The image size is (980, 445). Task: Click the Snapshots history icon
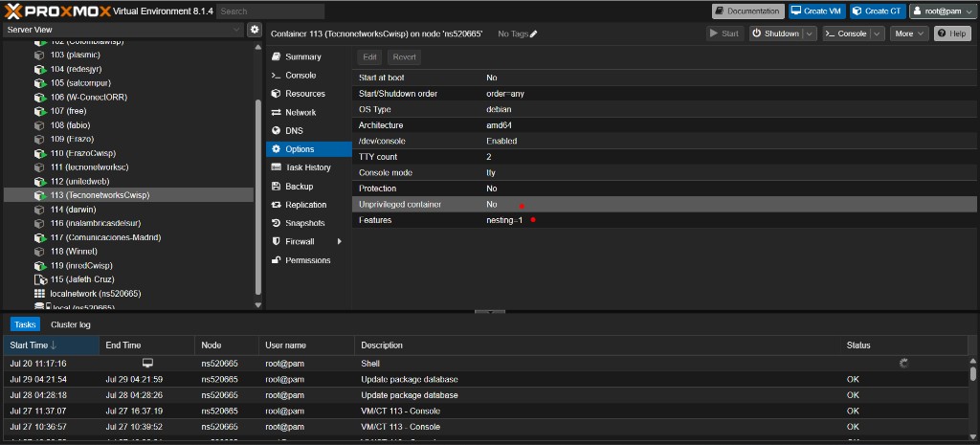click(276, 223)
